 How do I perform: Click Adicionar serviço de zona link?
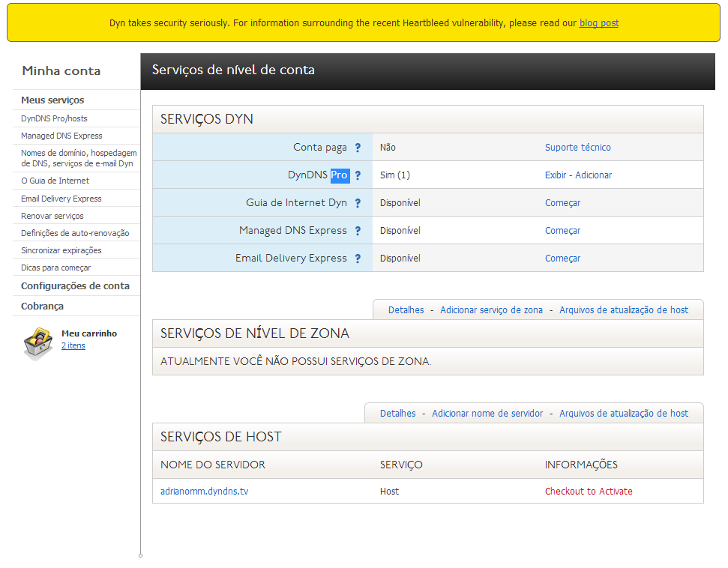click(491, 310)
